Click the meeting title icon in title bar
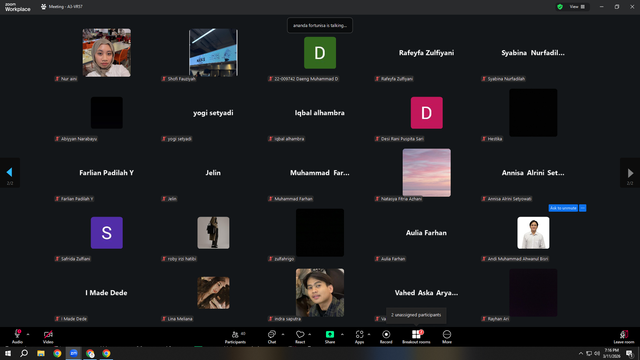The image size is (640, 360). [43, 7]
